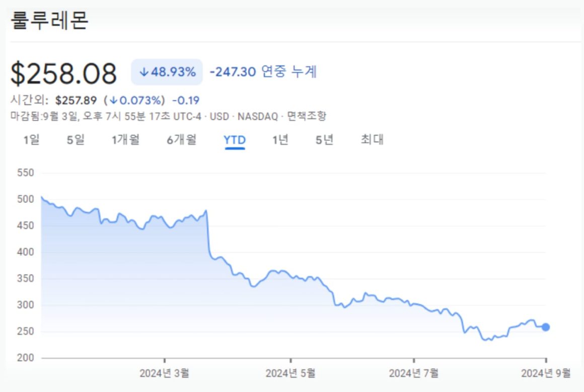Screen dimensions: 584x392
Task: Click the 250 y-axis value
Action: click(25, 331)
